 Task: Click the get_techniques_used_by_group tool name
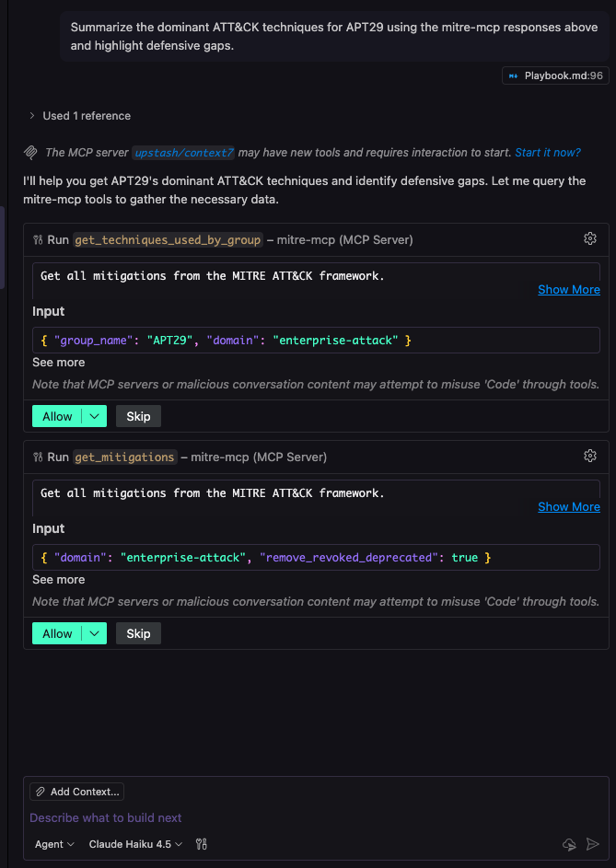click(x=168, y=239)
